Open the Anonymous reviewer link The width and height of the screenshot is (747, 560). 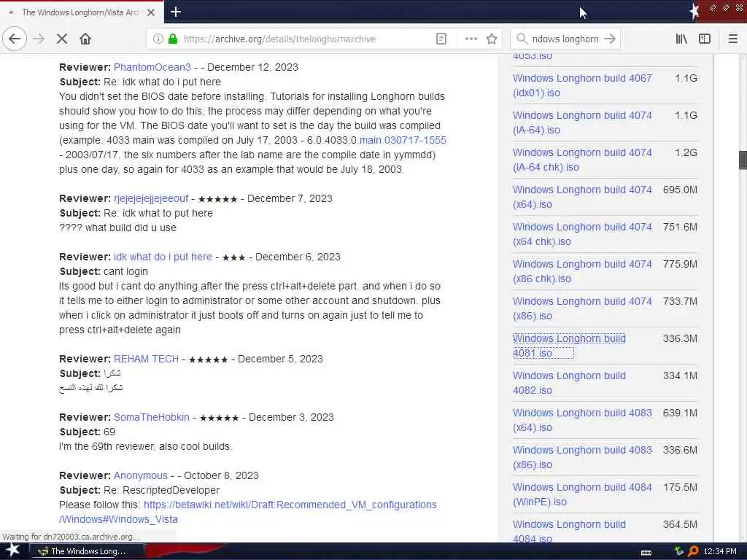[141, 475]
